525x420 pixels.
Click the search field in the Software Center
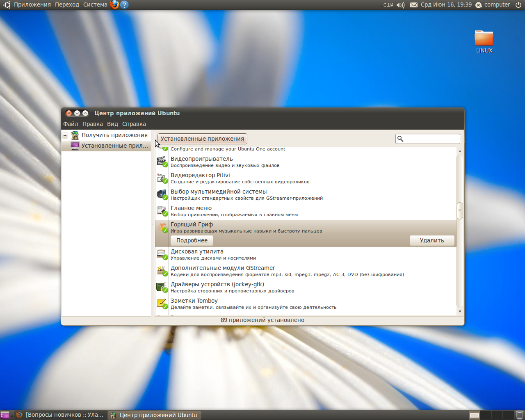[431, 139]
